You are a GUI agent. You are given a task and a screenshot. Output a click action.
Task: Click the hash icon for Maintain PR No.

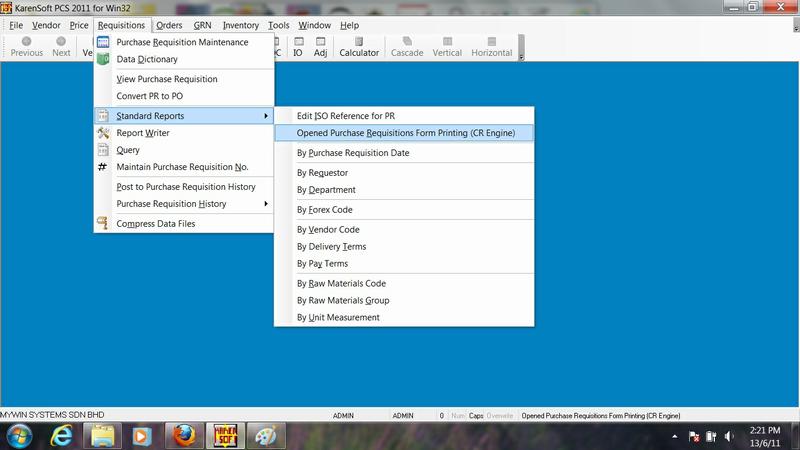click(x=103, y=166)
